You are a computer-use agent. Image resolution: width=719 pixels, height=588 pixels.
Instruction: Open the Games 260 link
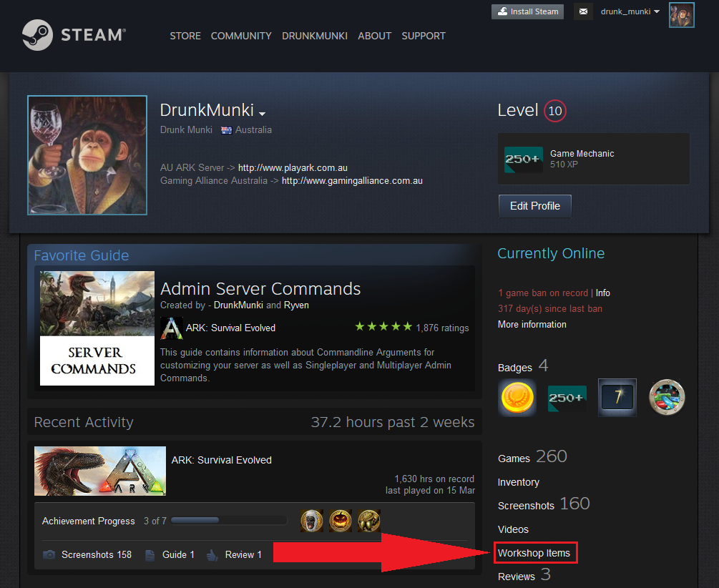tap(532, 457)
